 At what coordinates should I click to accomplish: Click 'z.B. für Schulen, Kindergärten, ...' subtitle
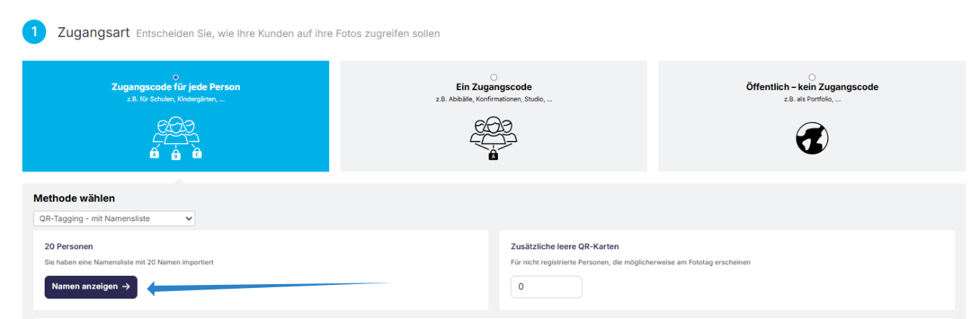(176, 99)
